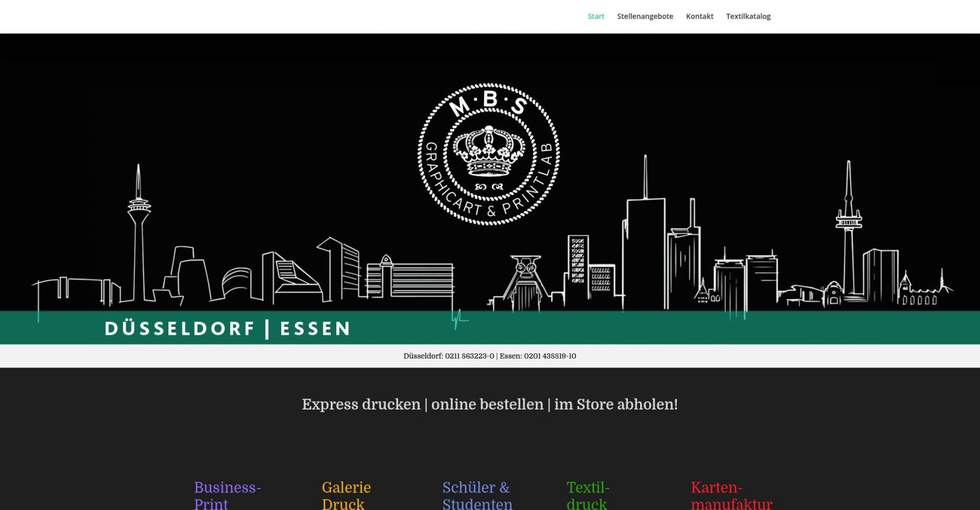The image size is (980, 510).
Task: Click the Zollverein mining tower illustration
Action: 526,282
